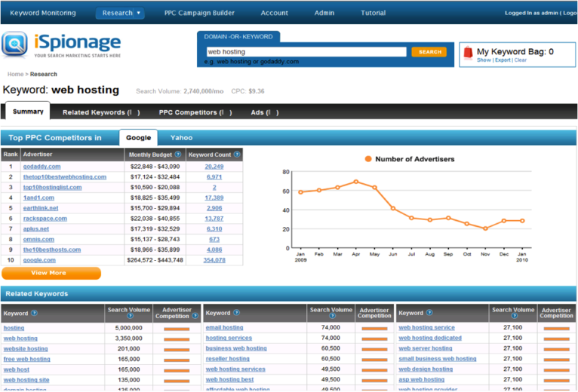Open the 'web hosting best' related keyword

click(x=229, y=379)
